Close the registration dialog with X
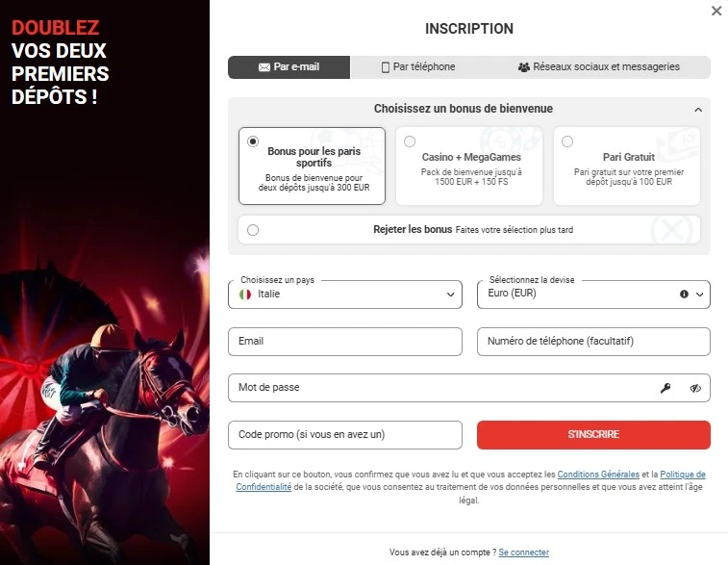Image resolution: width=728 pixels, height=565 pixels. point(715,12)
